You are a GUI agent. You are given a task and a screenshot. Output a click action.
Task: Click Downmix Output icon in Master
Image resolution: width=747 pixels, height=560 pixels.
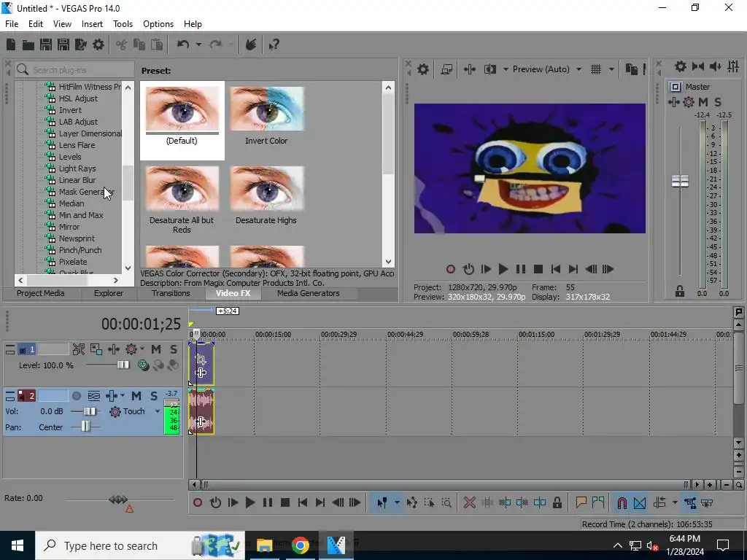coord(698,66)
